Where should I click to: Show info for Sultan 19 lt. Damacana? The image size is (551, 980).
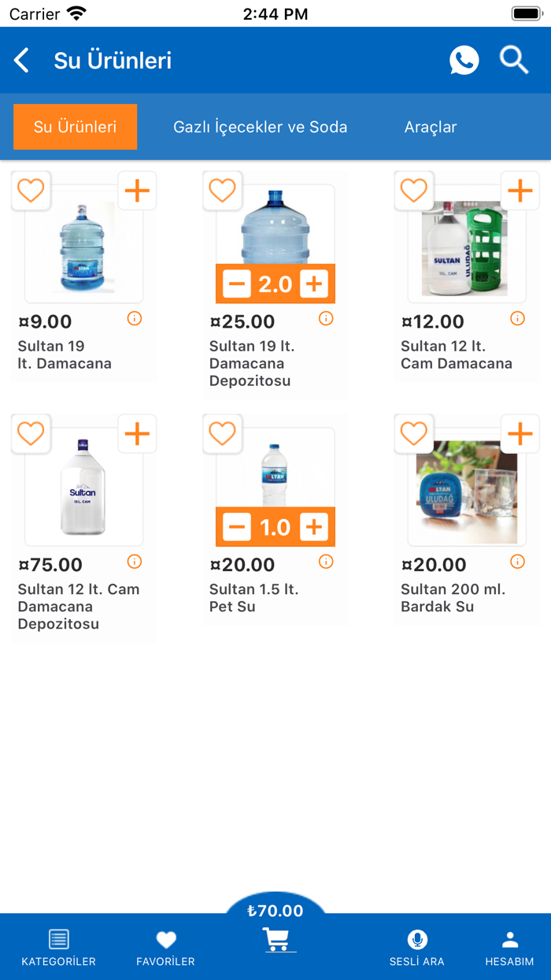[x=135, y=318]
